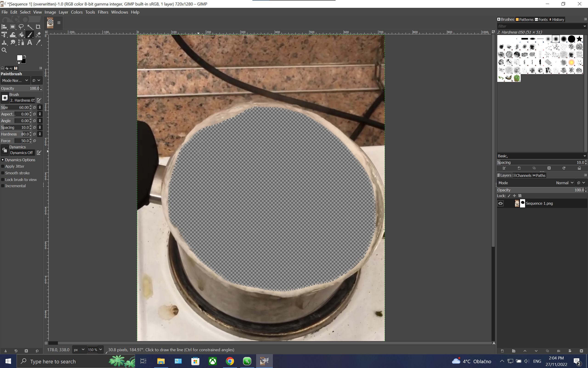Open Windows Start menu

[x=8, y=361]
